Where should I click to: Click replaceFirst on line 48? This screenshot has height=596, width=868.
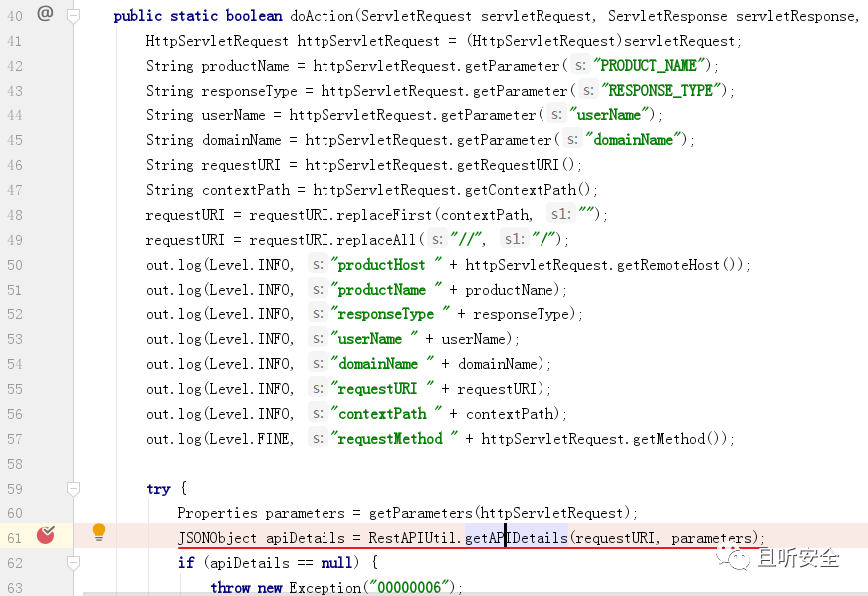coord(384,215)
